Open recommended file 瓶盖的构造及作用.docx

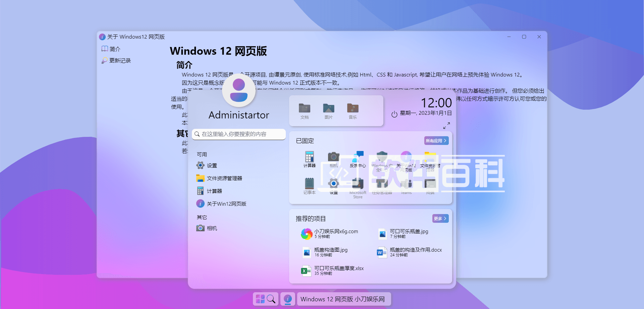coord(409,252)
